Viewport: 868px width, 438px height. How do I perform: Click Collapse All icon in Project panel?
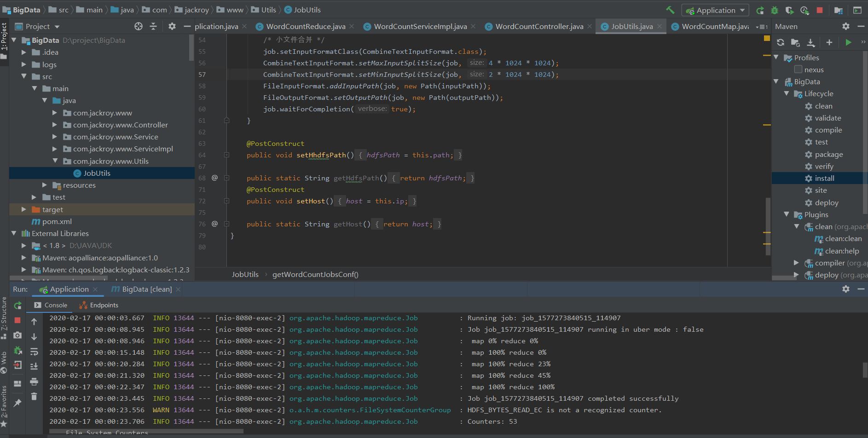click(x=153, y=26)
